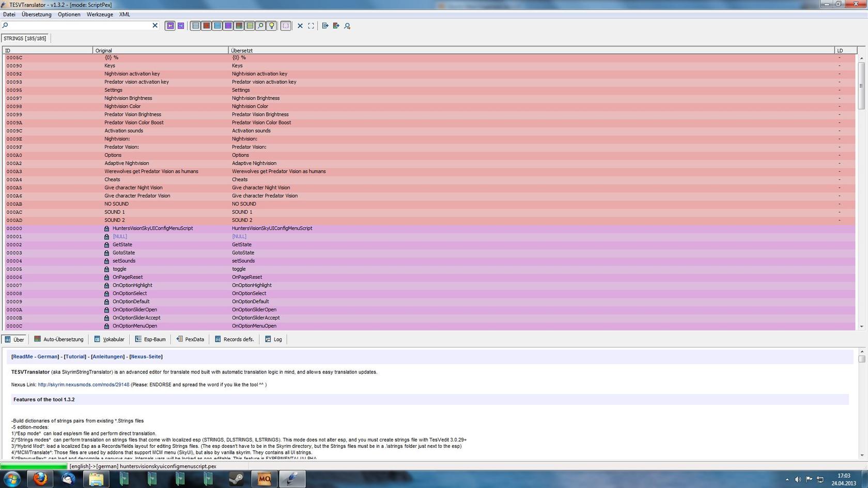Click the blue X icon in toolbar
The width and height of the screenshot is (868, 488).
[x=300, y=26]
